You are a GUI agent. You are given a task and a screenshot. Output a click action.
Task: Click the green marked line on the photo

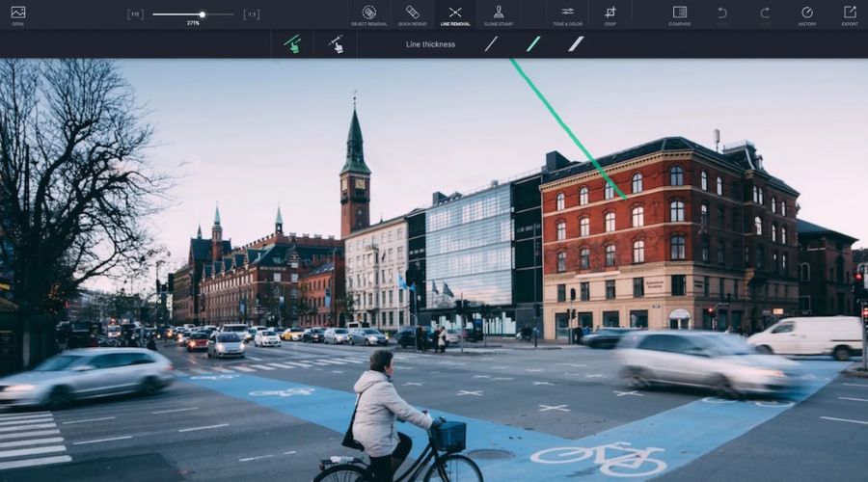click(567, 128)
